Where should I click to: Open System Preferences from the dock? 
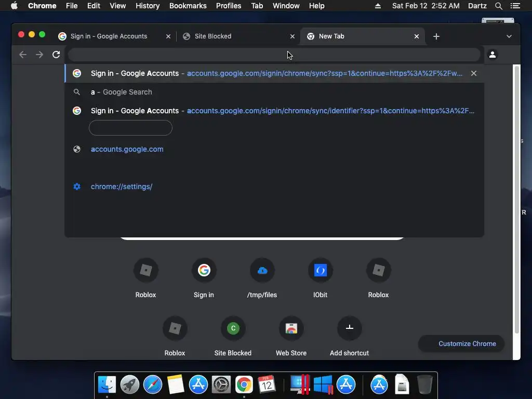221,384
